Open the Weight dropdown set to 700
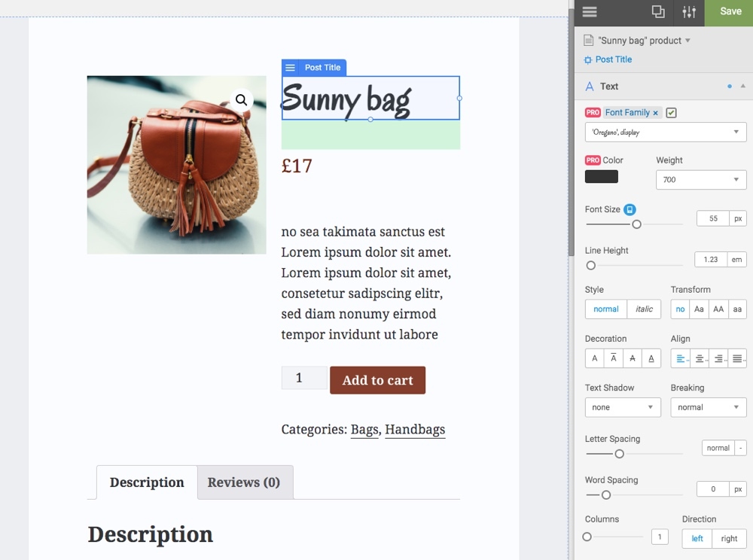Viewport: 753px width, 560px height. pyautogui.click(x=700, y=180)
